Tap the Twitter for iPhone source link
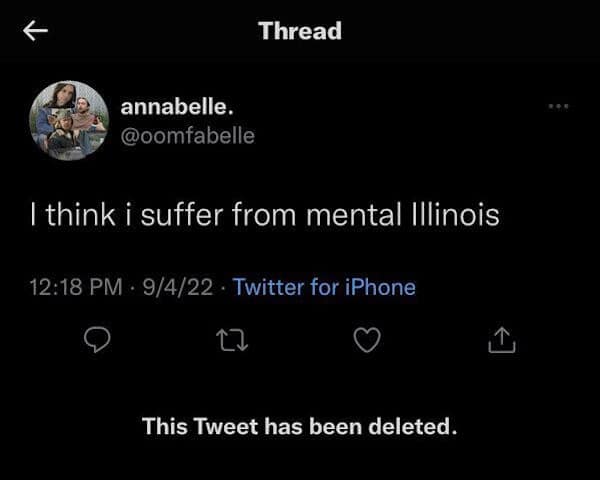This screenshot has width=600, height=480. pyautogui.click(x=324, y=288)
